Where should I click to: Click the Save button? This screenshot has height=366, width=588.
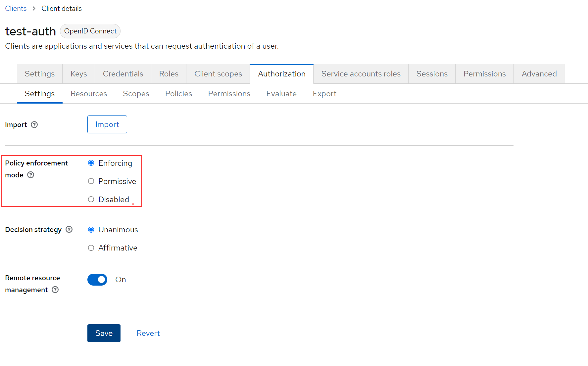(x=104, y=333)
